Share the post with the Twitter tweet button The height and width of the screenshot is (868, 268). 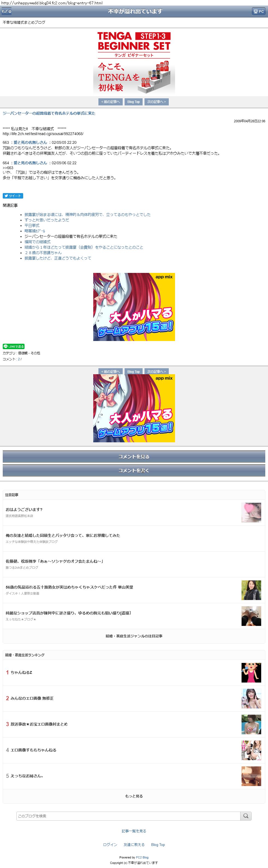pos(13,196)
